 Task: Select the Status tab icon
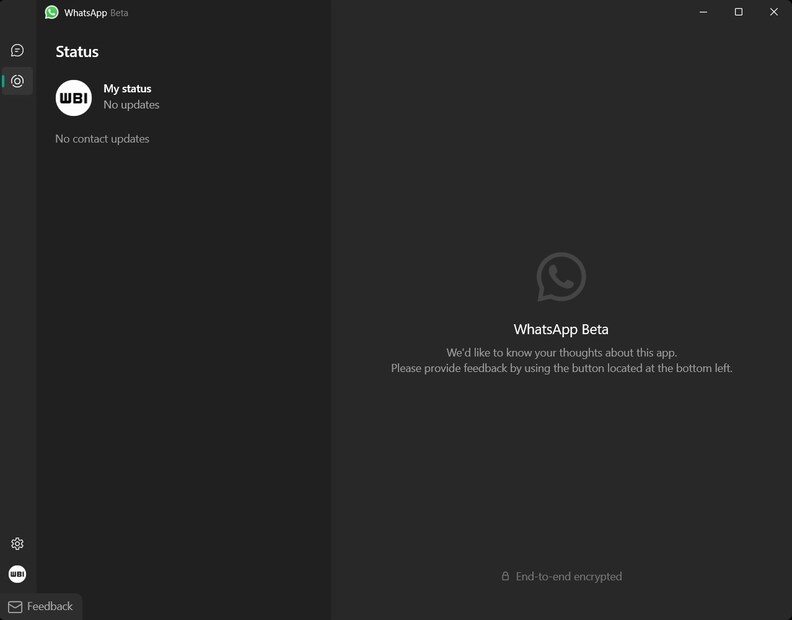pos(17,81)
